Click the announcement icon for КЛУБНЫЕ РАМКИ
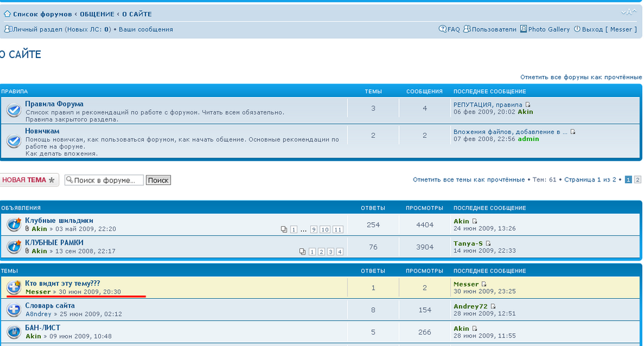 pyautogui.click(x=13, y=247)
